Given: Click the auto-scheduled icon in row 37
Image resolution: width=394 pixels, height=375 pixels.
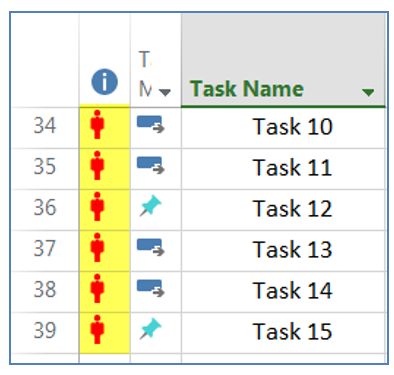Looking at the screenshot, I should (151, 247).
